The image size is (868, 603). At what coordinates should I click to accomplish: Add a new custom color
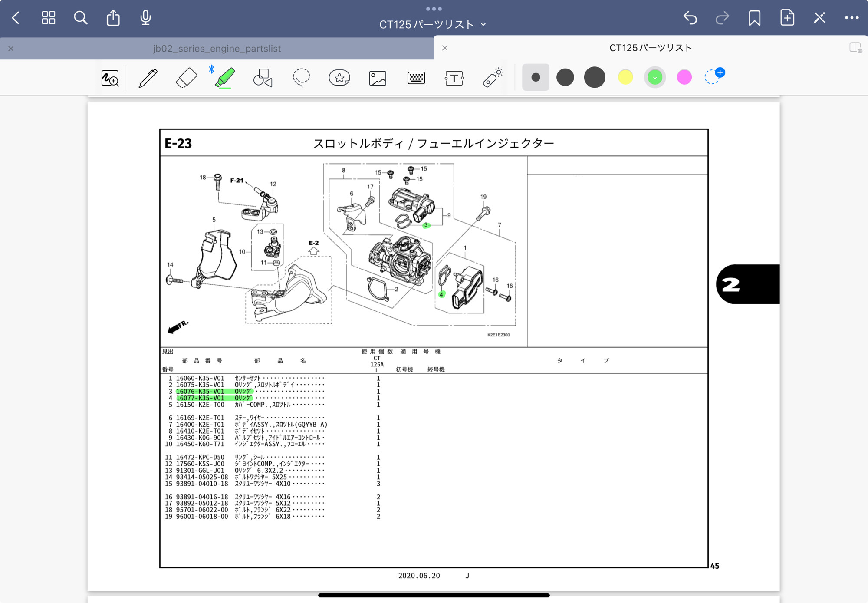[714, 76]
